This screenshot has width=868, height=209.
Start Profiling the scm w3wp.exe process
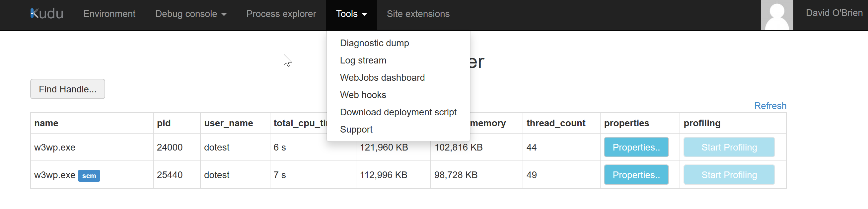tap(729, 175)
